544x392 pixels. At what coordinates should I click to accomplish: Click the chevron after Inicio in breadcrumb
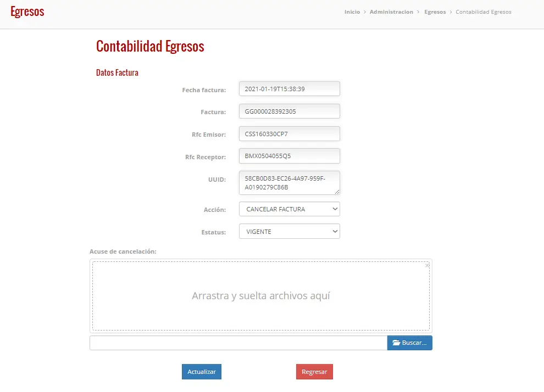365,12
